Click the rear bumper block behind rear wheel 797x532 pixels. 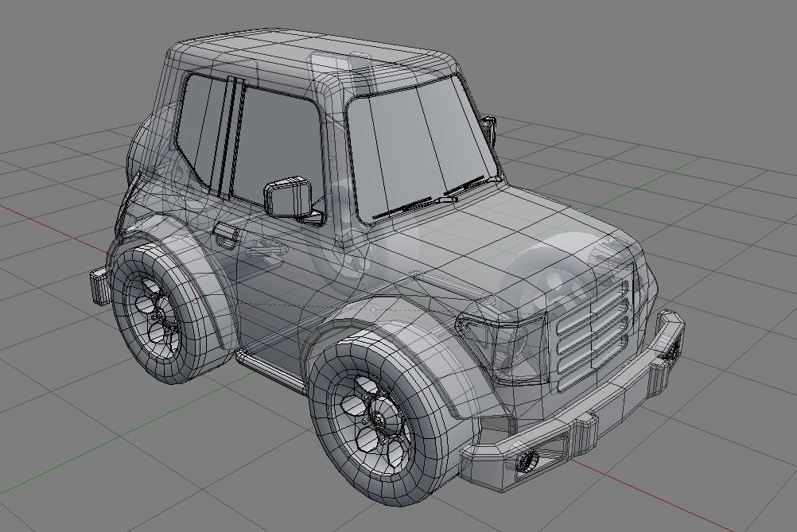[100, 285]
